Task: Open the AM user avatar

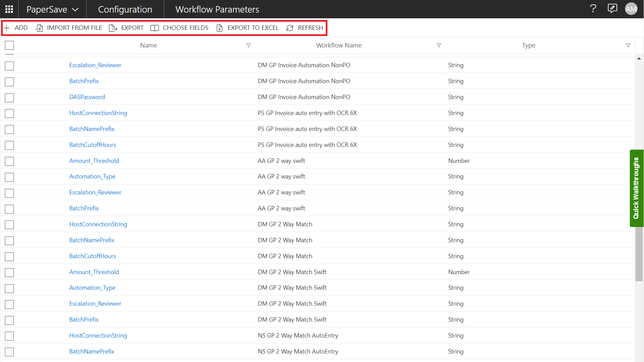Action: [x=631, y=9]
